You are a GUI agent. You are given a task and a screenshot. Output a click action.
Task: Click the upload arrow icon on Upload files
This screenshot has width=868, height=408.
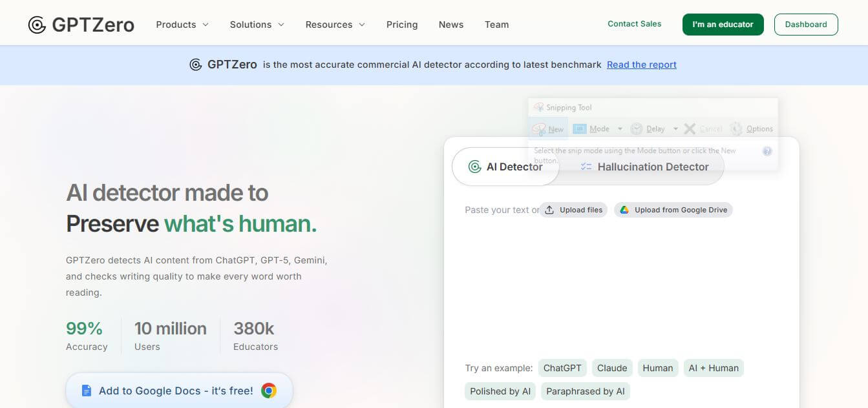coord(549,209)
